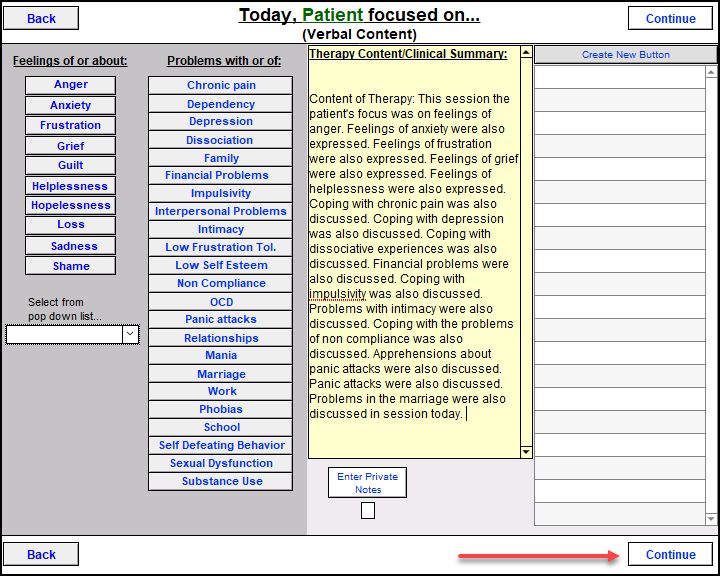Viewport: 720px width, 576px height.
Task: Choose the Chronic pain problem button
Action: [221, 85]
